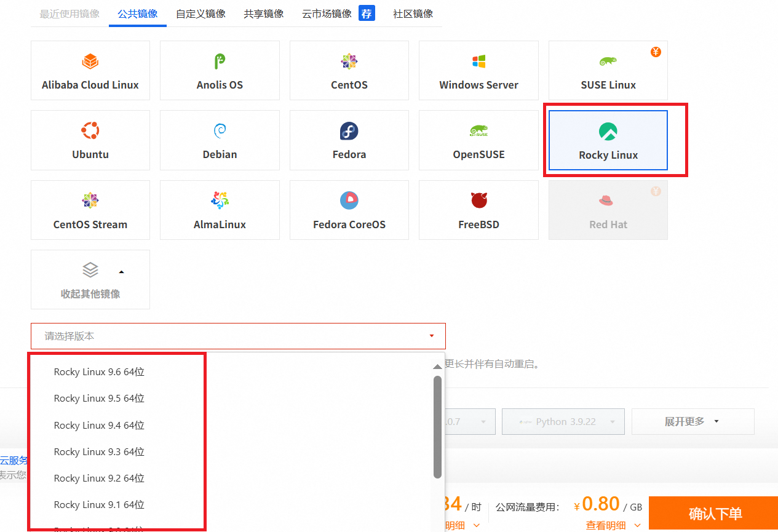Image resolution: width=778 pixels, height=532 pixels.
Task: Click the Alibaba Cloud Linux label
Action: [90, 85]
